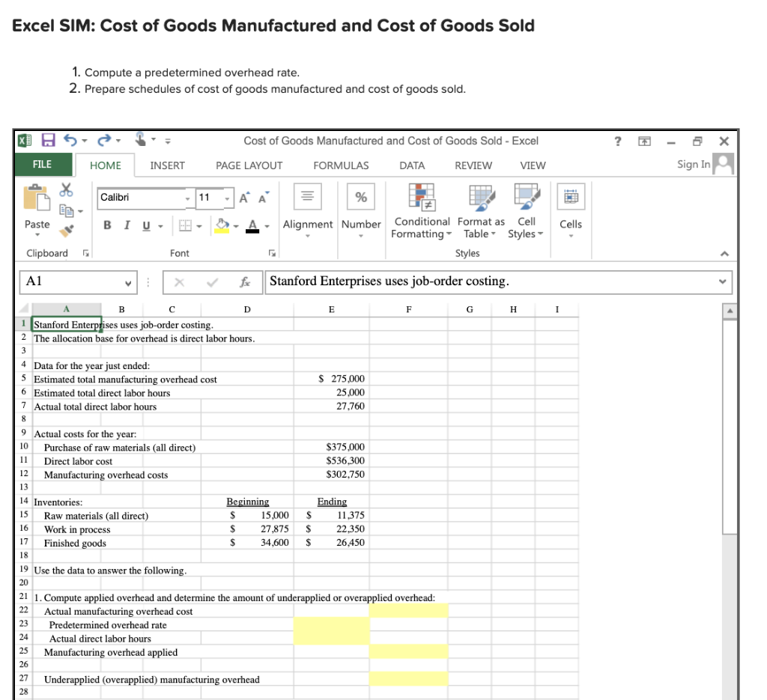
Task: Switch to the DATA tab
Action: 412,165
